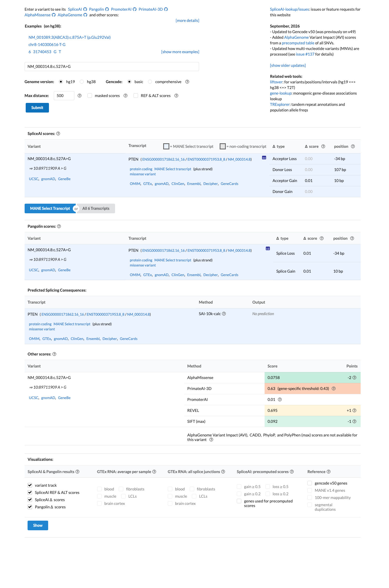Click the PrimateAI-3D orange score cell
389x588 pixels.
point(312,389)
